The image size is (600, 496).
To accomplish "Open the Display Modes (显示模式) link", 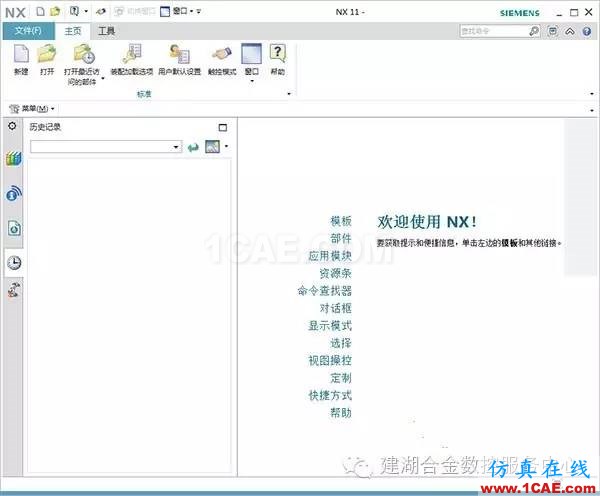I will pos(330,326).
